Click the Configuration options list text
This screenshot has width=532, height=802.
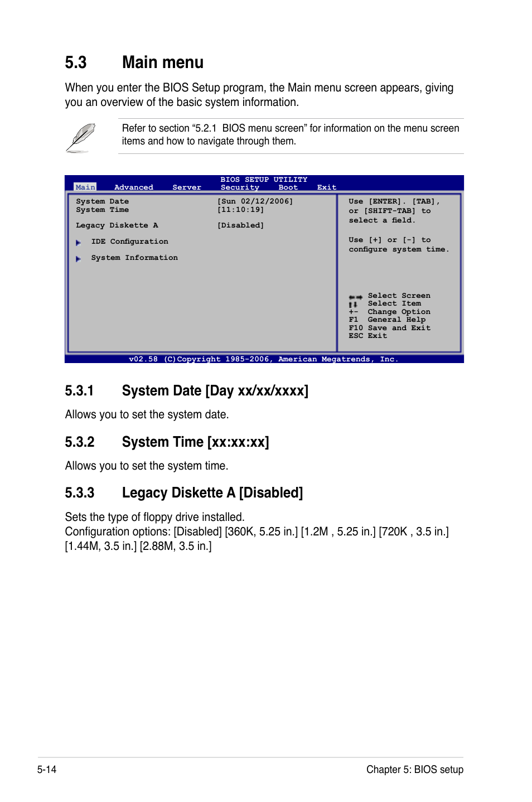(257, 539)
